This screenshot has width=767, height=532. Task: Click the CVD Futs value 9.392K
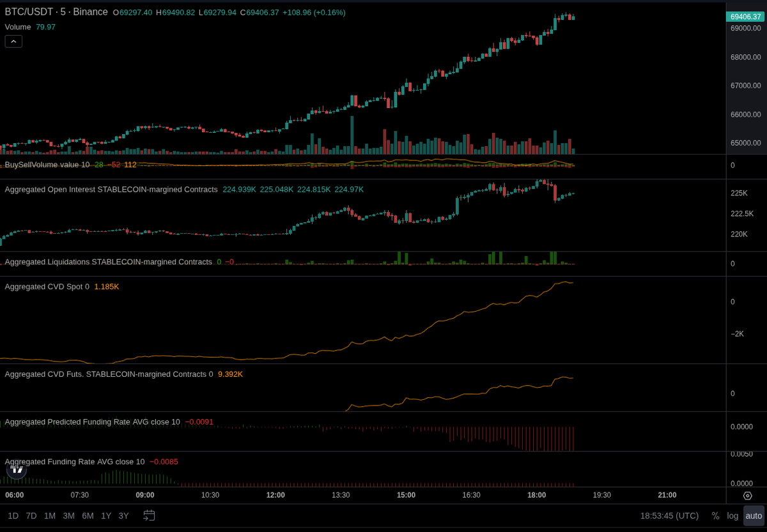click(230, 374)
